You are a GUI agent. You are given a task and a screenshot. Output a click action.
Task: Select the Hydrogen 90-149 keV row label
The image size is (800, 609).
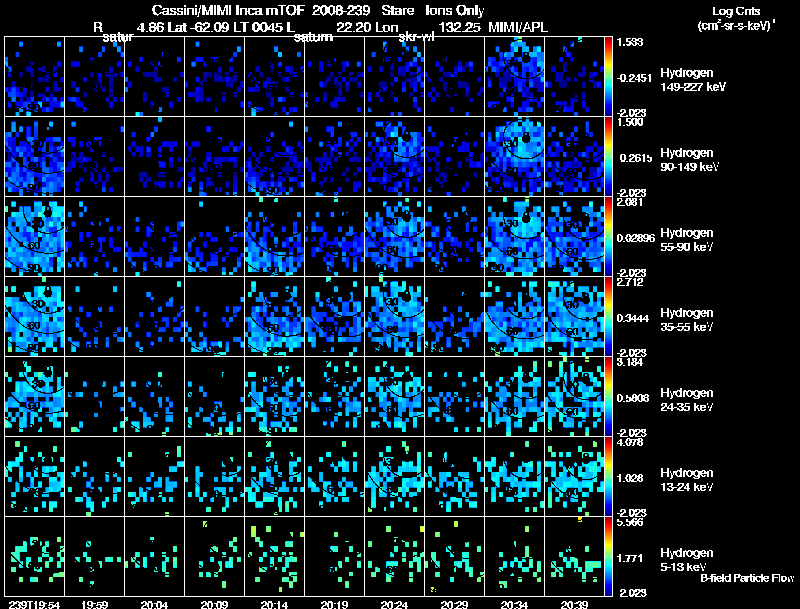[x=689, y=160]
